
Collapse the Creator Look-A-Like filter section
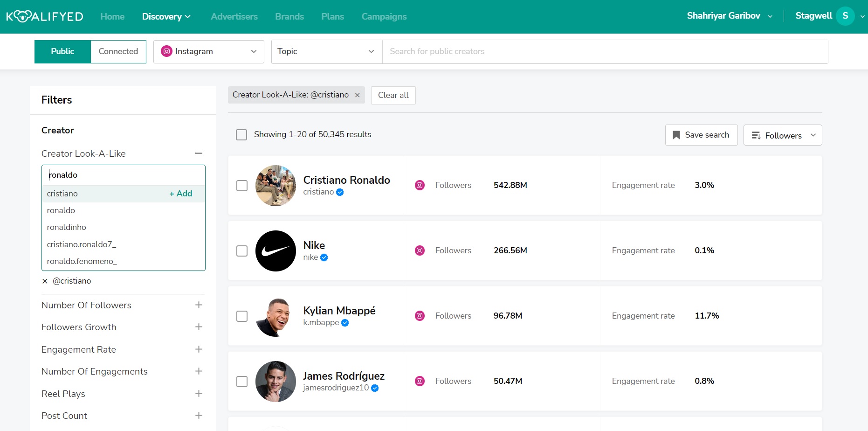(199, 153)
